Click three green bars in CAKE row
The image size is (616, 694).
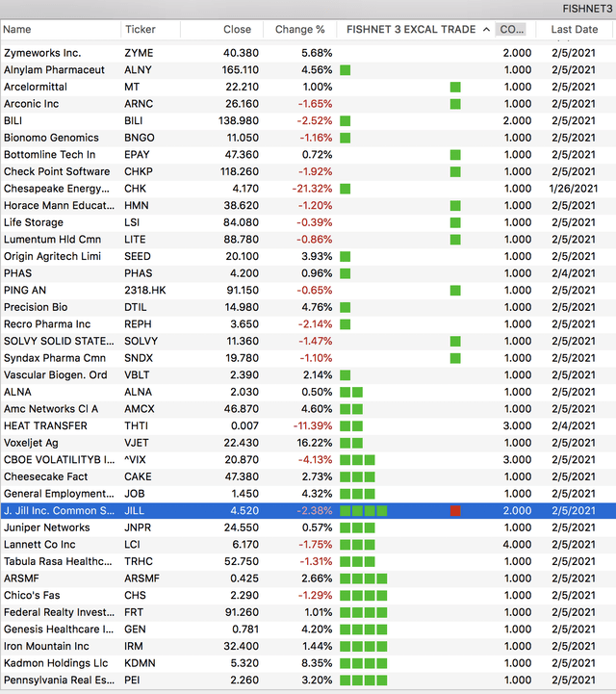357,477
